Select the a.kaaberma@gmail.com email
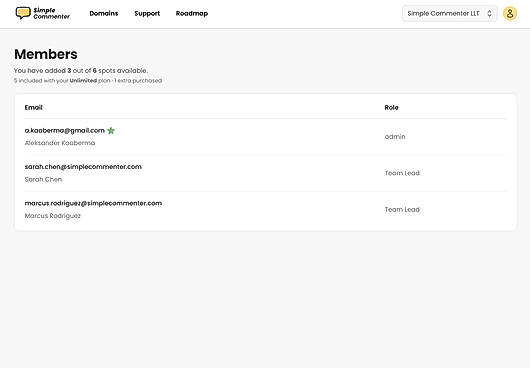The width and height of the screenshot is (530, 368). click(x=65, y=130)
